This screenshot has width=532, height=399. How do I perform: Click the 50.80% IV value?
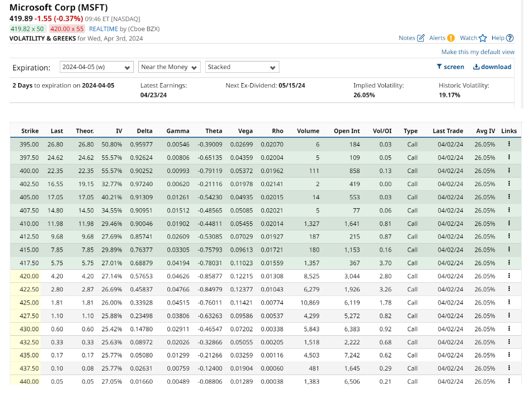112,144
